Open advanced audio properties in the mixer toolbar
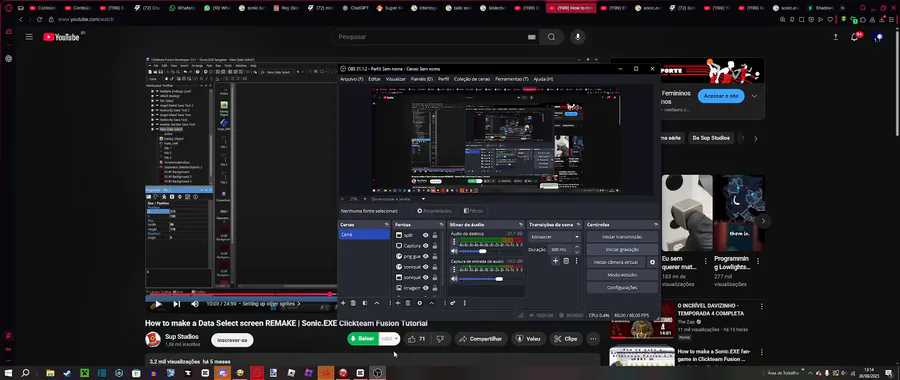 pos(453,303)
